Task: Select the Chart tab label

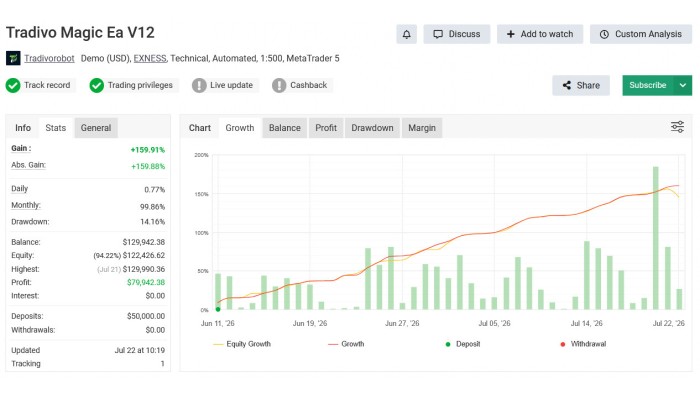Action: [200, 128]
